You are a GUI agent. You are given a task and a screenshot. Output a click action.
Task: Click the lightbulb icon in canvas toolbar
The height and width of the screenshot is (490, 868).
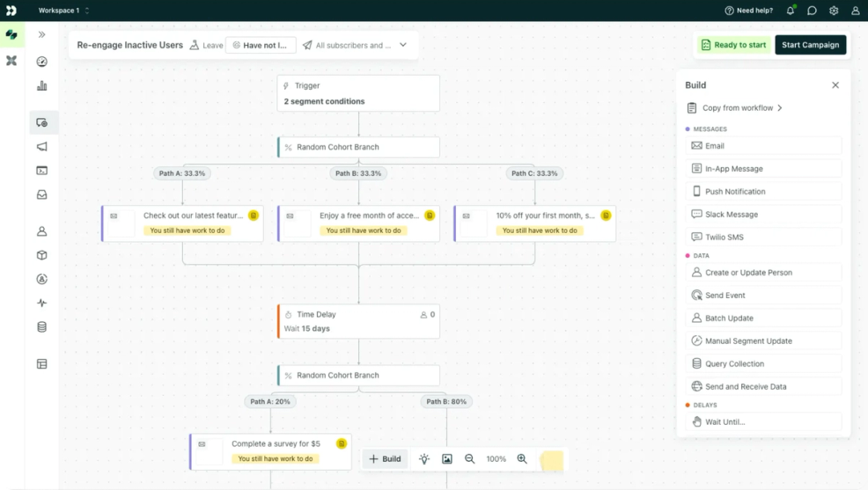pyautogui.click(x=424, y=459)
